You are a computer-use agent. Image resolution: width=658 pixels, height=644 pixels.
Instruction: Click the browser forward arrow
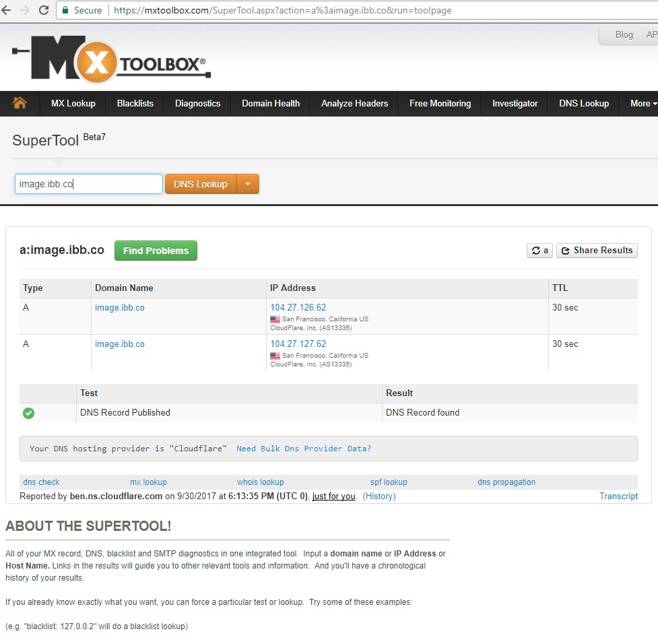(25, 10)
